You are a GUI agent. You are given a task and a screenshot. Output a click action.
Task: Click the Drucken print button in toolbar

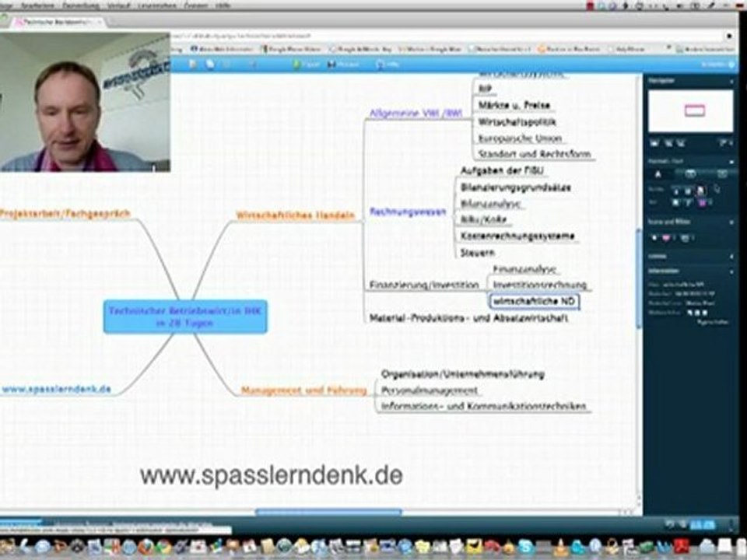343,65
